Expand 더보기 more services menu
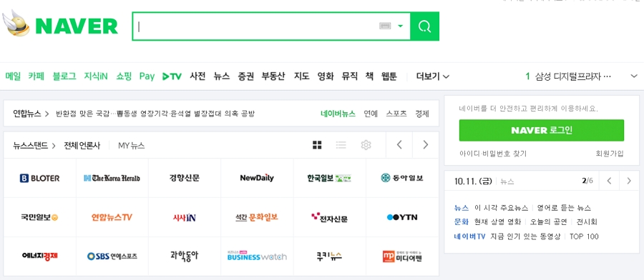This screenshot has height=280, width=644. (432, 76)
